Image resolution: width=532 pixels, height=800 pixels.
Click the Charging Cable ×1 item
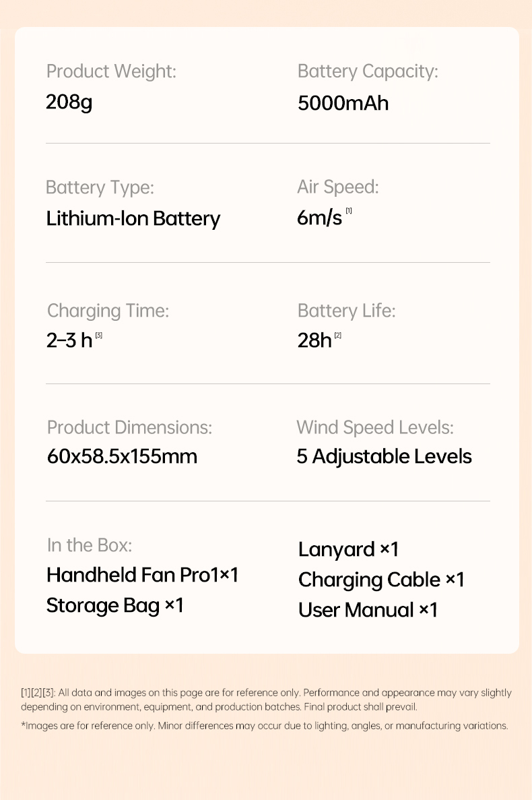tap(381, 580)
